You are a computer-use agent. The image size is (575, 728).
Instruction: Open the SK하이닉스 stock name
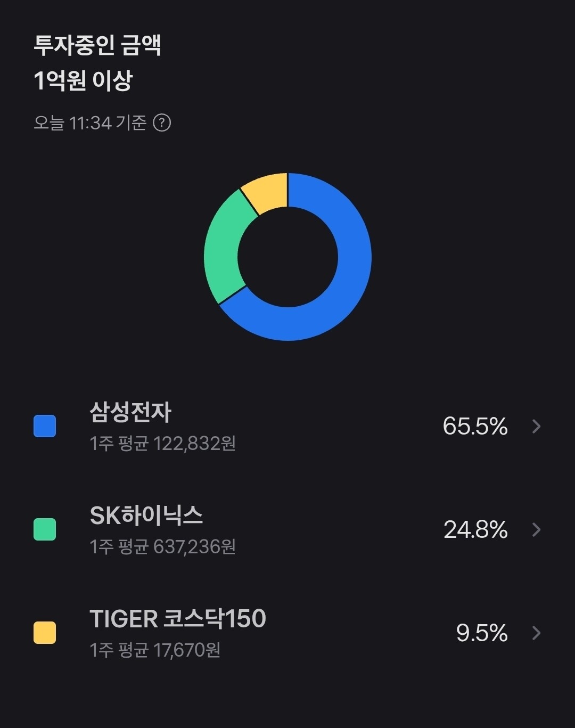coord(146,516)
